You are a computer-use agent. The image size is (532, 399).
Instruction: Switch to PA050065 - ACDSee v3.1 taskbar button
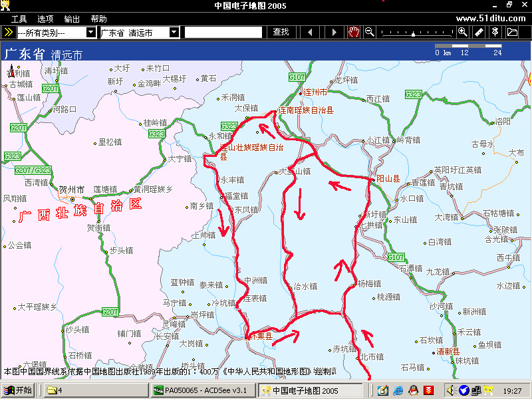pyautogui.click(x=203, y=390)
